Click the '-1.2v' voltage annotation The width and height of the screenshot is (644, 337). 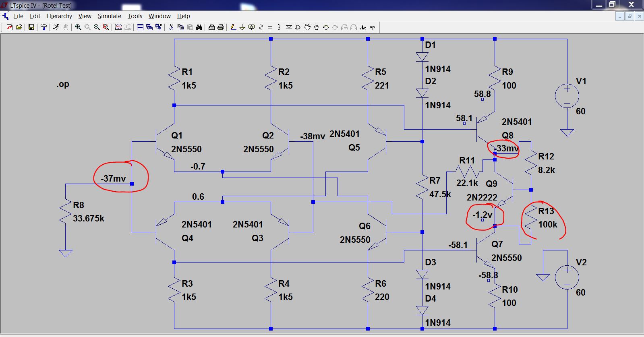(482, 215)
